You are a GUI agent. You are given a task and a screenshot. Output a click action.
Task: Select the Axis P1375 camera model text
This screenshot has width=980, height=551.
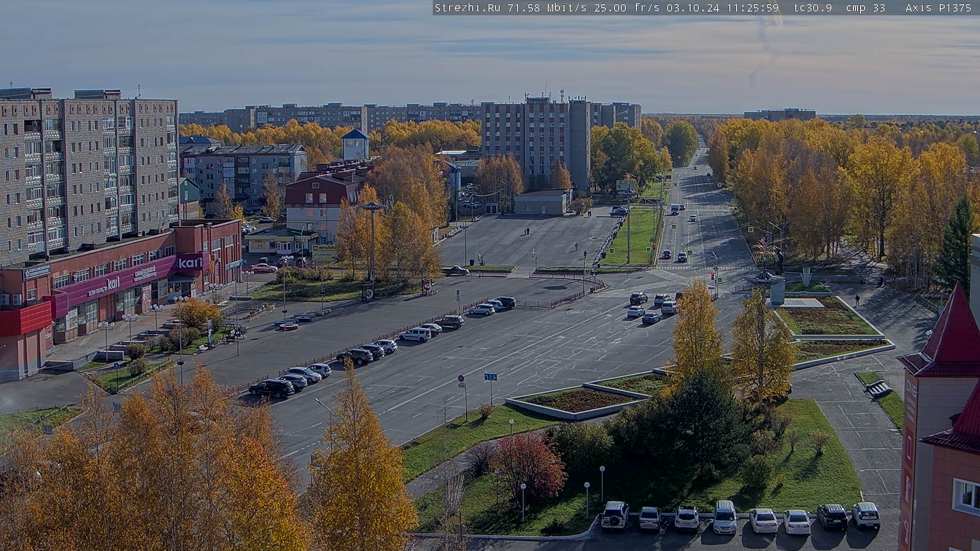[939, 8]
